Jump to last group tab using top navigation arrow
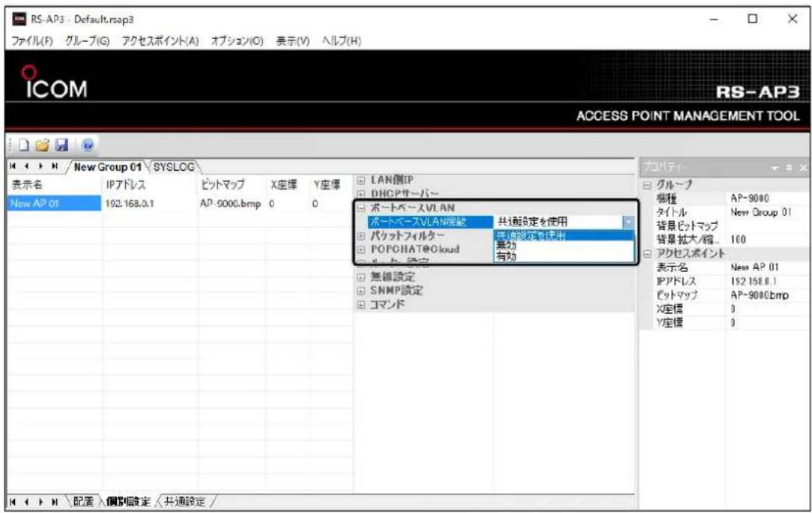Viewport: 812px width, 513px height. [x=53, y=167]
